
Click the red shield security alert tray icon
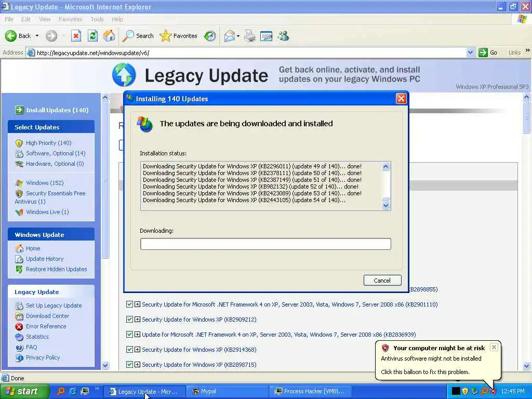pyautogui.click(x=494, y=391)
